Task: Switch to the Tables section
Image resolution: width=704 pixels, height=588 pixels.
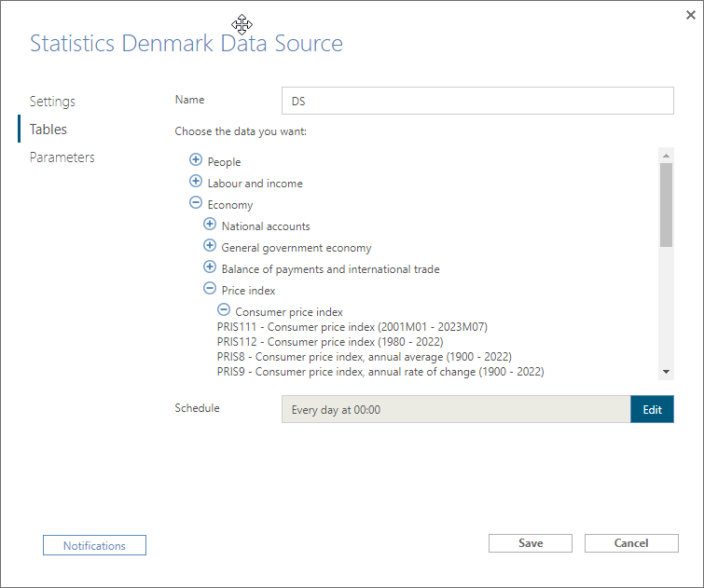Action: [48, 130]
